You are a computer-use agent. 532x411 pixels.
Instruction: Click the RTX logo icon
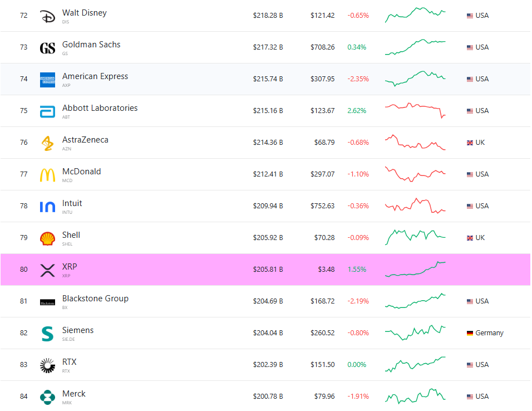[47, 365]
